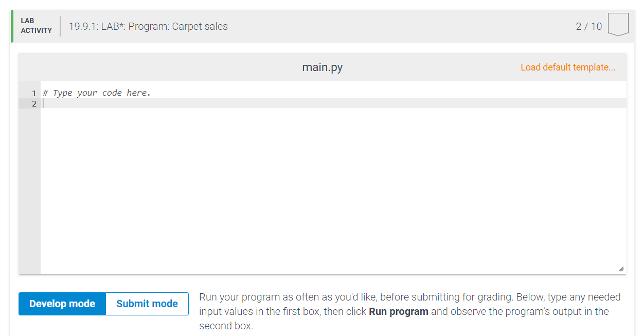
Task: Click the blue Develop mode button
Action: [x=62, y=304]
